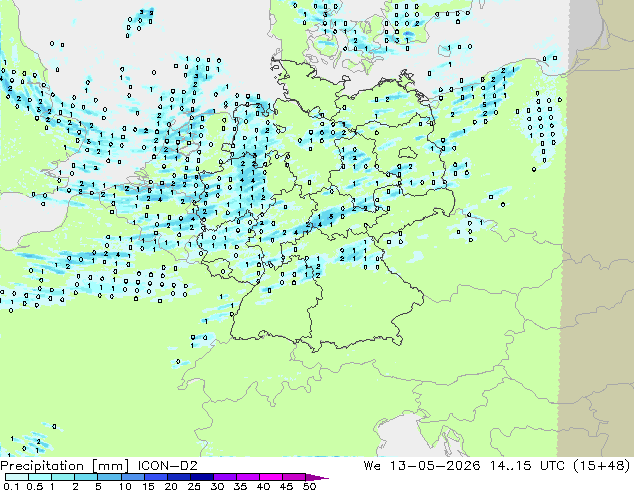634x490 pixels.
Task: Click the legend arrow tip above 50 mm
Action: coord(317,477)
